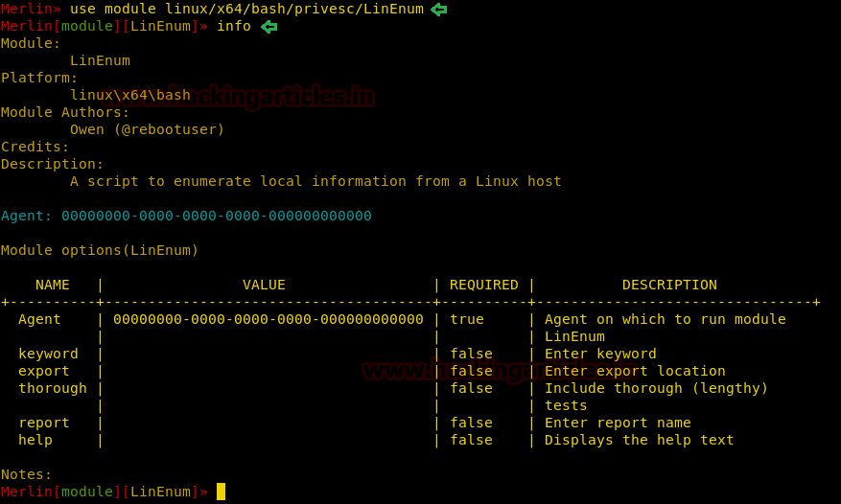
Task: Click the 'Platform:' heading
Action: click(39, 78)
